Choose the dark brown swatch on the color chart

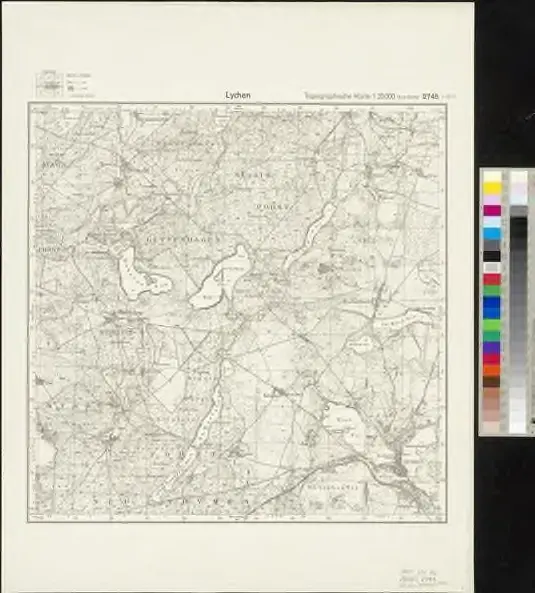coord(492,381)
